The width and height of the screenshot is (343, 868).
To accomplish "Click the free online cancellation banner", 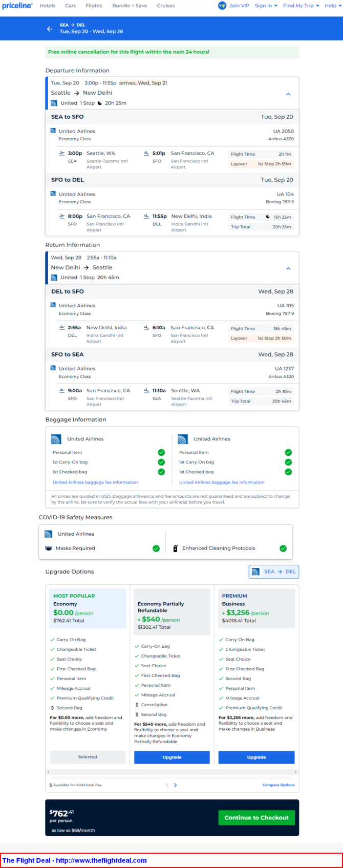I will [172, 52].
